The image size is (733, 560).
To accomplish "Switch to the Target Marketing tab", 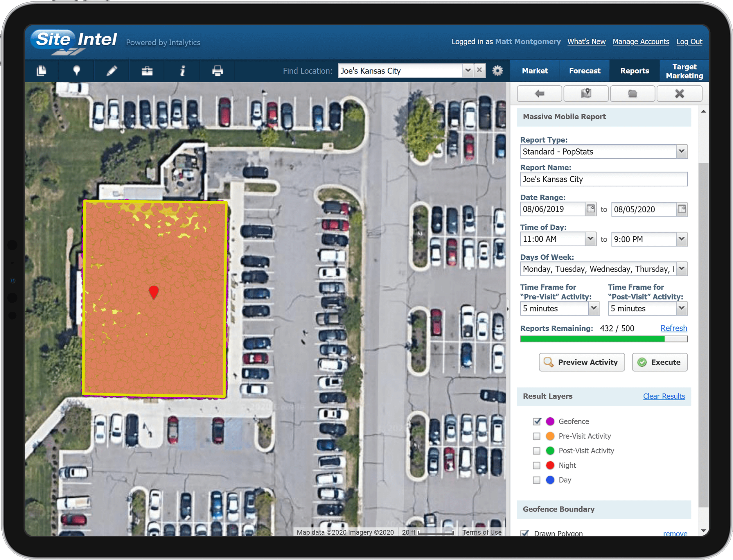I will click(684, 71).
